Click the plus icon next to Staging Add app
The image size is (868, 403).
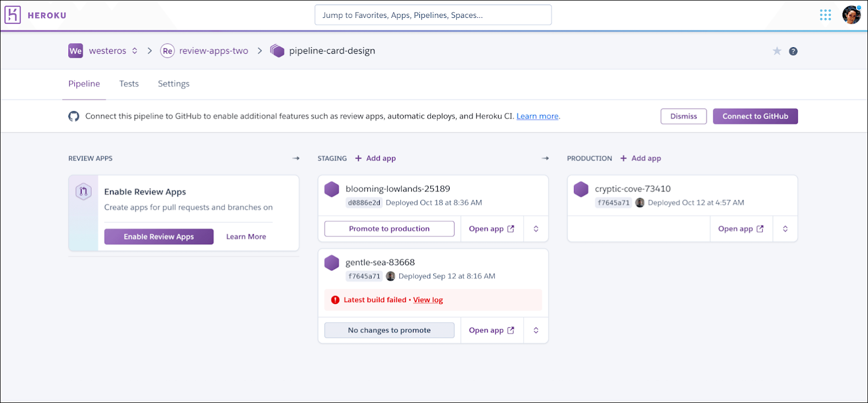tap(359, 158)
